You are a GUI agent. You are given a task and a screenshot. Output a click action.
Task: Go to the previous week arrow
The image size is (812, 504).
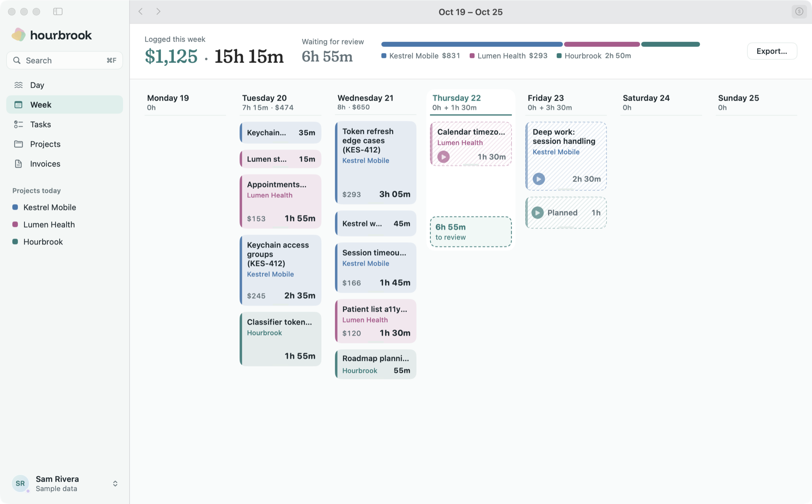click(x=140, y=11)
